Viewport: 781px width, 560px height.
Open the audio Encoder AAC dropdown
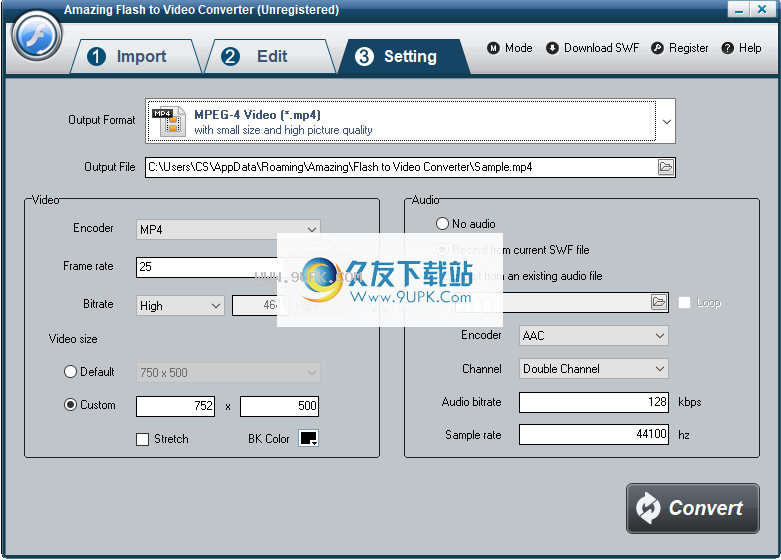(593, 336)
